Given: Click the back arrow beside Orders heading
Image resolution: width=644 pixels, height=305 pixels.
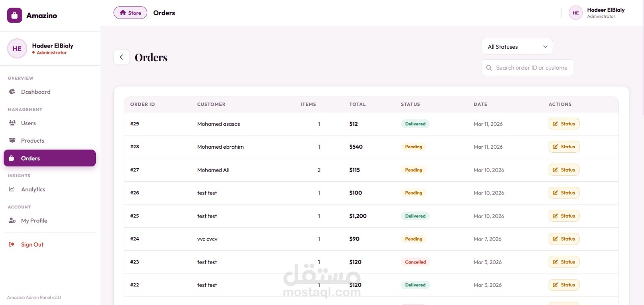Looking at the screenshot, I should coord(122,57).
